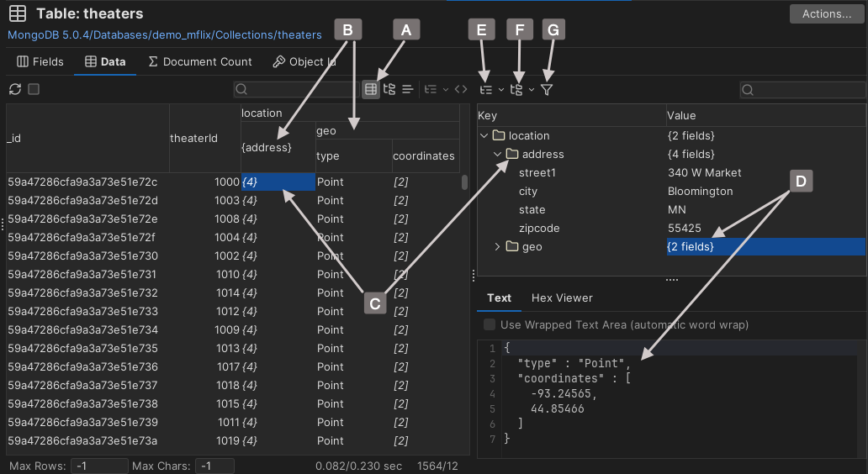Click the Actions... button
Viewport: 868px width, 474px height.
827,13
